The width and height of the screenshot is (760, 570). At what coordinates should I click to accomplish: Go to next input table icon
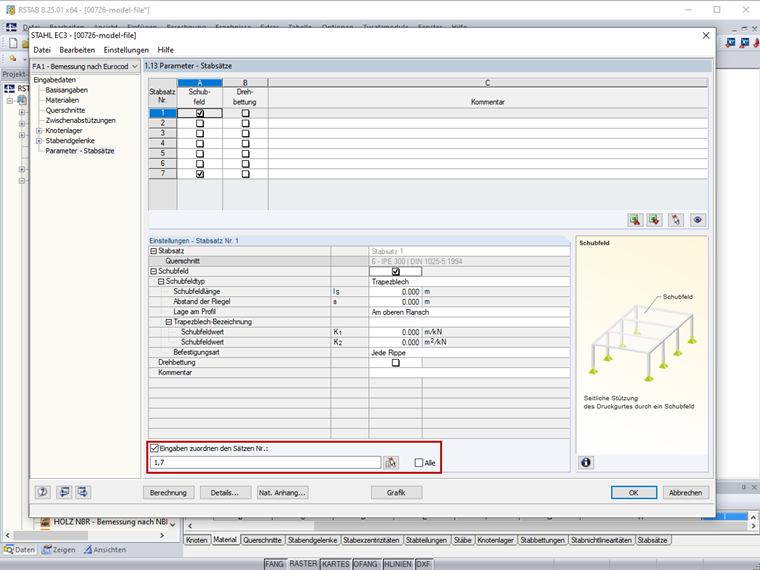pos(83,492)
